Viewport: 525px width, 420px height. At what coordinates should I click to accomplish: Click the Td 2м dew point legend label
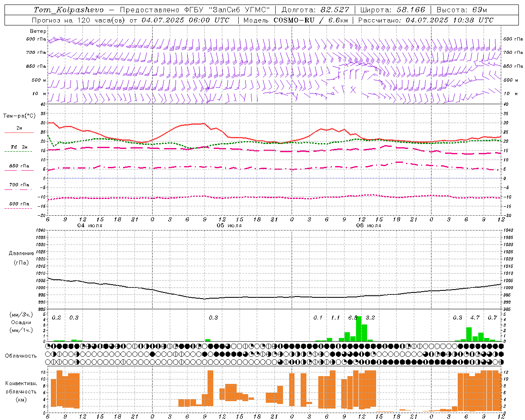[19, 147]
